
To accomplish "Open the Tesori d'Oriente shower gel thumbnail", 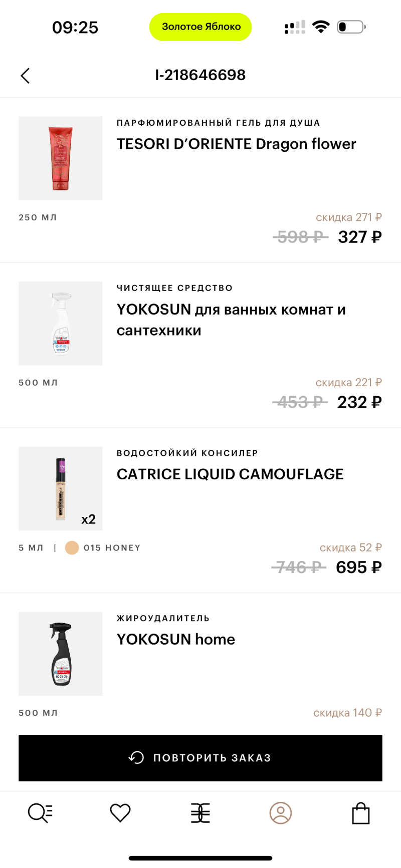I will [61, 158].
